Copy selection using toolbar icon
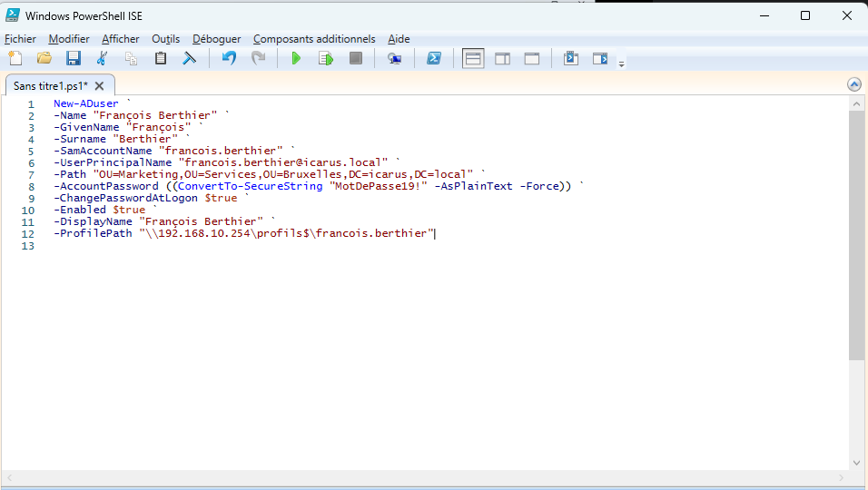The width and height of the screenshot is (868, 490). point(131,58)
